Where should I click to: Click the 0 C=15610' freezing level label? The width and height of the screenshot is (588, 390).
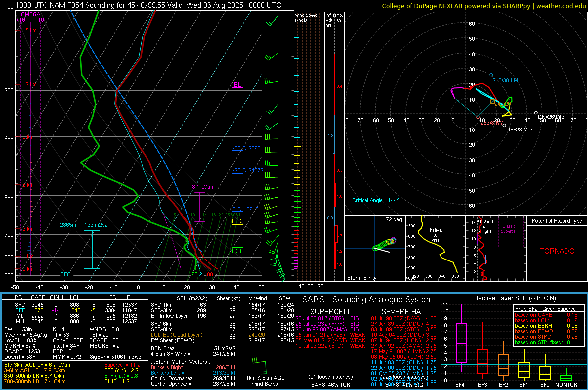click(x=245, y=209)
